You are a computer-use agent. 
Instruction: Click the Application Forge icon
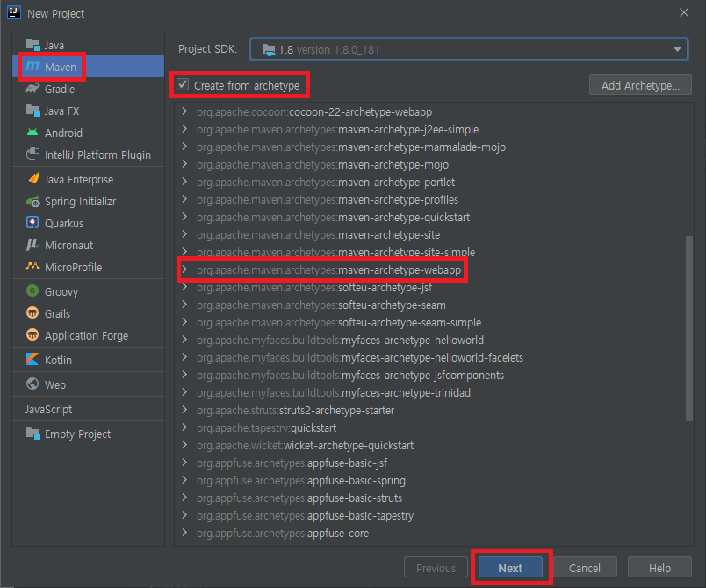[x=32, y=334]
